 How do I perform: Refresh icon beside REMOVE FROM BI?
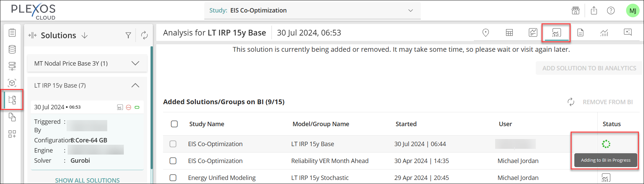pos(571,102)
